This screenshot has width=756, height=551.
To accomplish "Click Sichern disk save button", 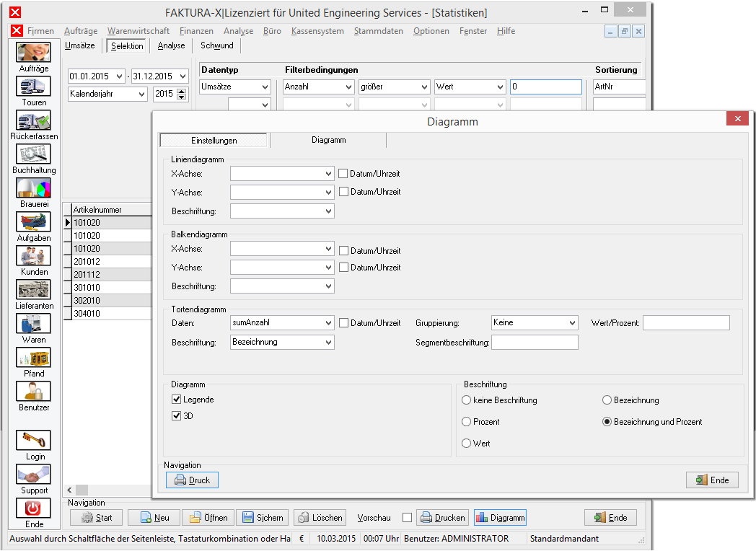I will pyautogui.click(x=263, y=518).
